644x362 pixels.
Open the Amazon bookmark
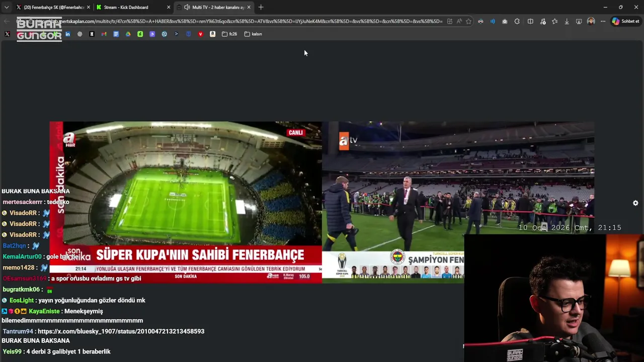[212, 34]
